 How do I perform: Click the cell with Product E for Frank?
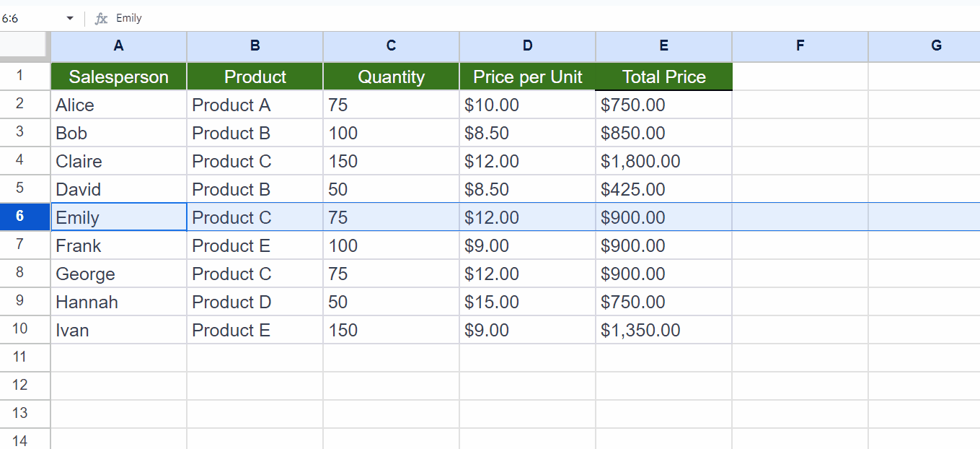pyautogui.click(x=255, y=245)
